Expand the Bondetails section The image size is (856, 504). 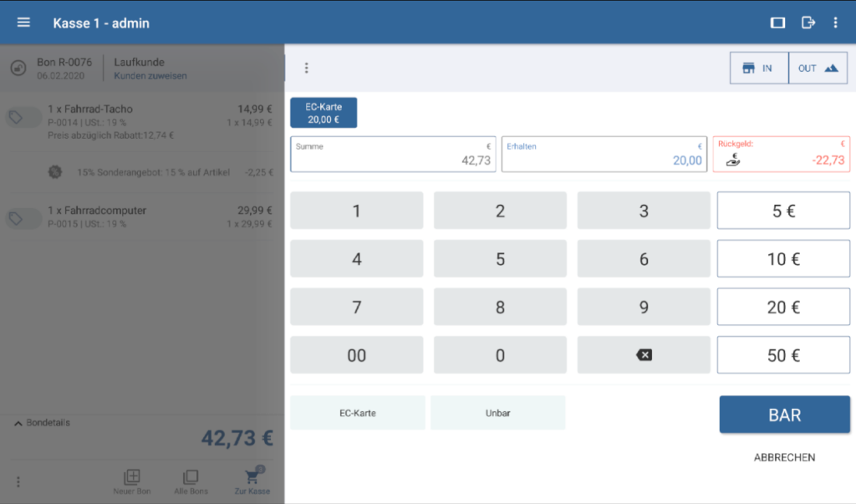pos(43,423)
